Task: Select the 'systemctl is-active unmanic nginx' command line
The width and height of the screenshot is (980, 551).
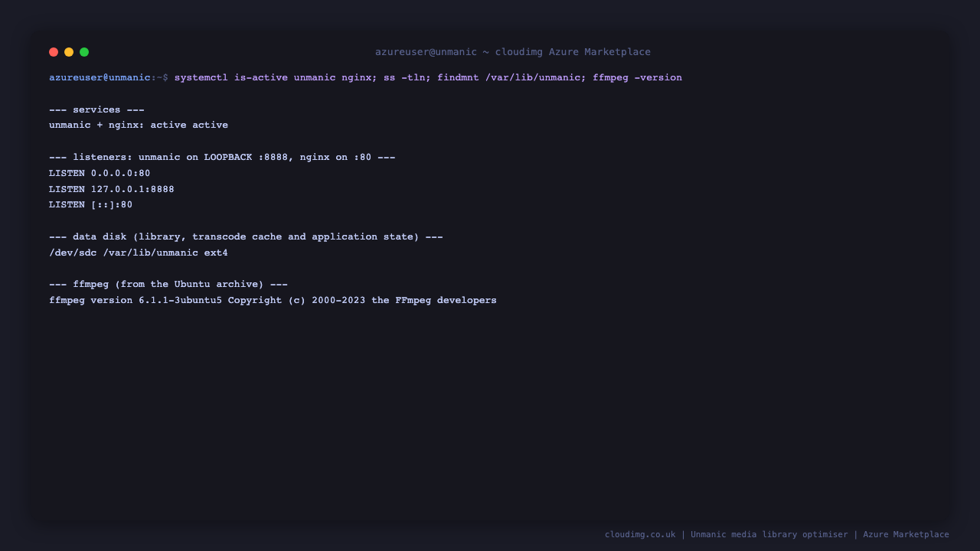Action: (x=428, y=77)
